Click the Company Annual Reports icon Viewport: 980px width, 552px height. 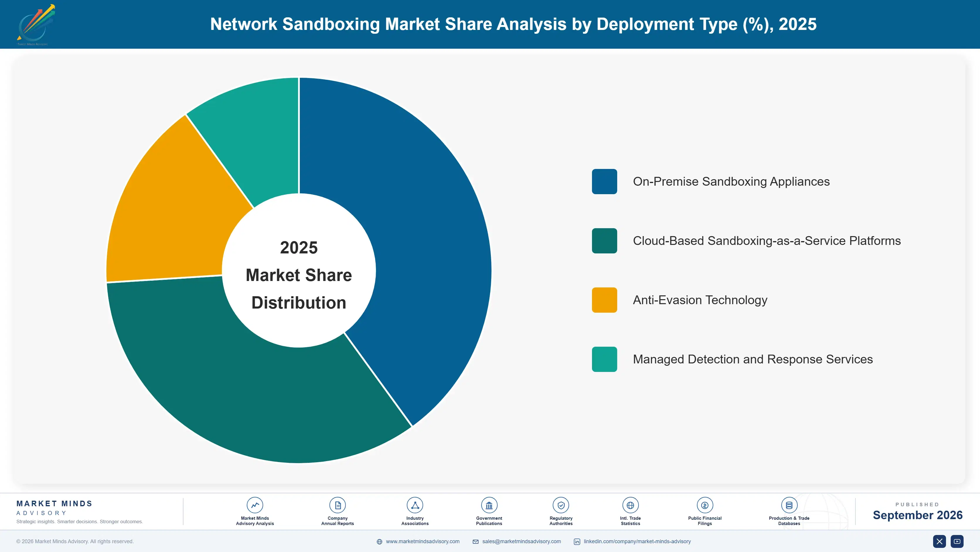[x=337, y=505]
